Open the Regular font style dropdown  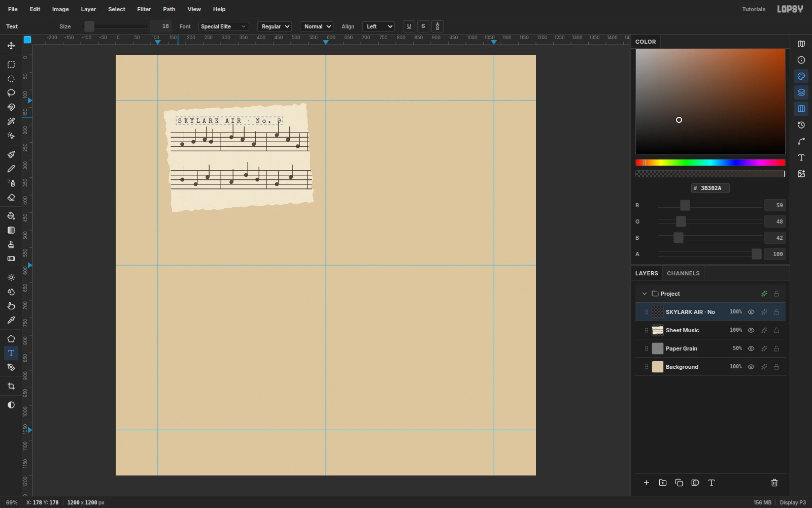click(275, 26)
